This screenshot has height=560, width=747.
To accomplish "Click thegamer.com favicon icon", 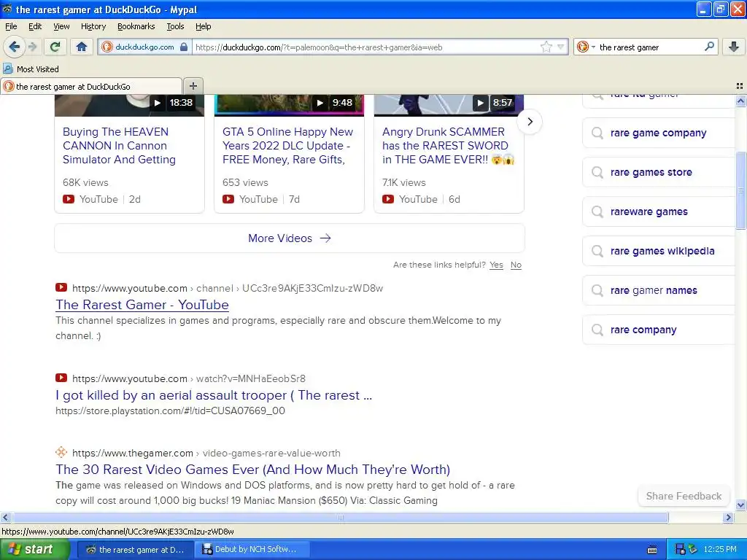I will (x=61, y=452).
